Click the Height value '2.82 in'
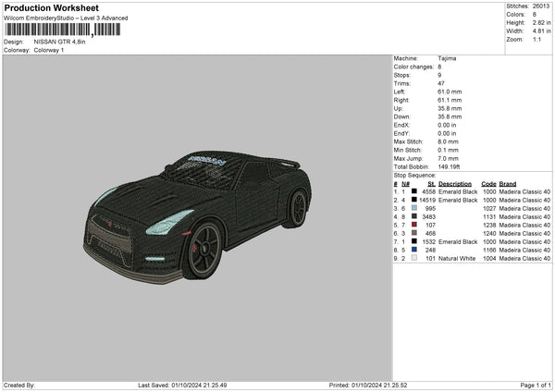Viewport: 555px width, 392px height. [541, 22]
